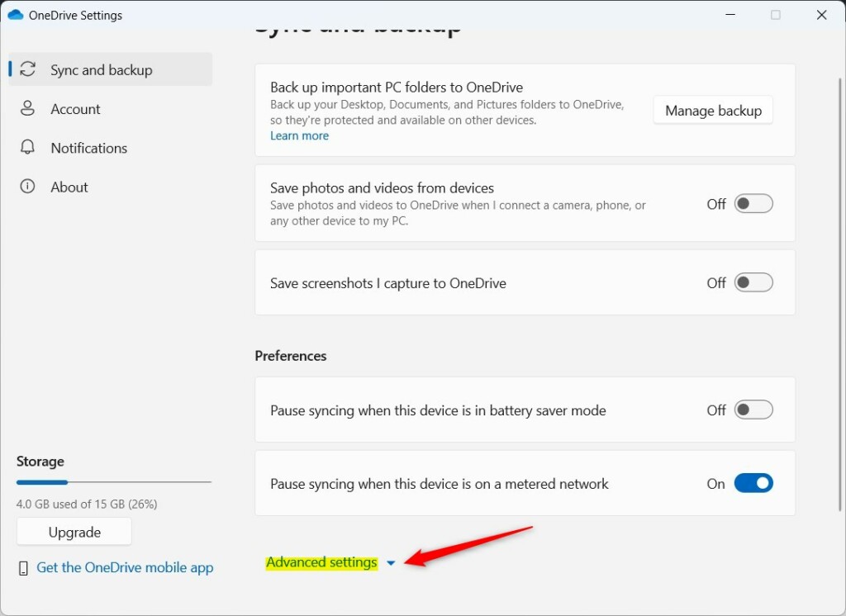Click the 'Off' label for battery saver
Screen dimensions: 846x616
point(716,410)
